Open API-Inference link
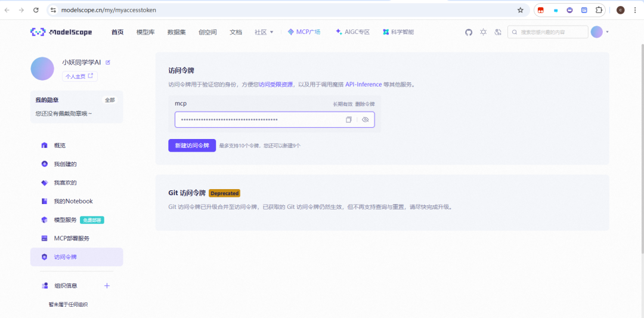This screenshot has height=318, width=644. click(364, 84)
